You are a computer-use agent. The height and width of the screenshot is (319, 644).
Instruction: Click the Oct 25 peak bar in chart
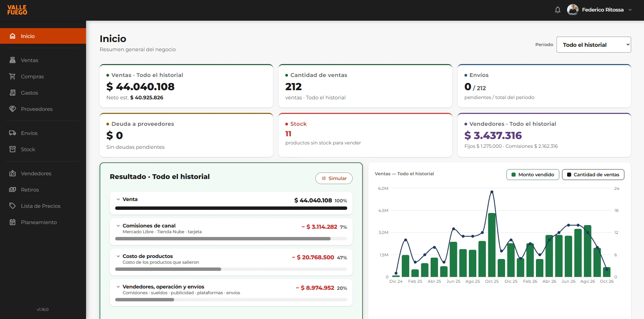[492, 245]
